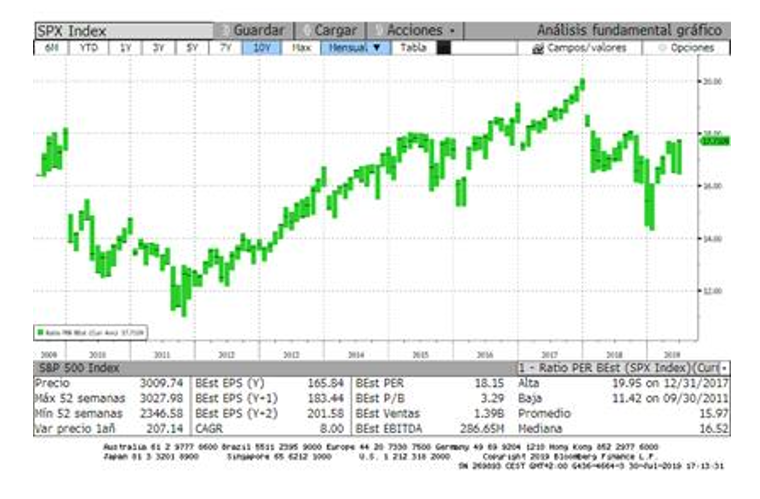Select the YTD time range tab
The width and height of the screenshot is (760, 499).
tap(89, 48)
